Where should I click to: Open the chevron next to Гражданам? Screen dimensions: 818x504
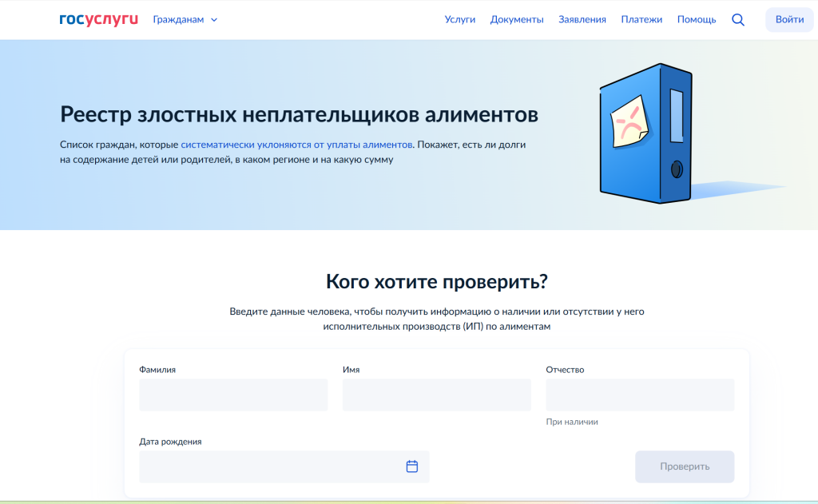click(x=212, y=20)
